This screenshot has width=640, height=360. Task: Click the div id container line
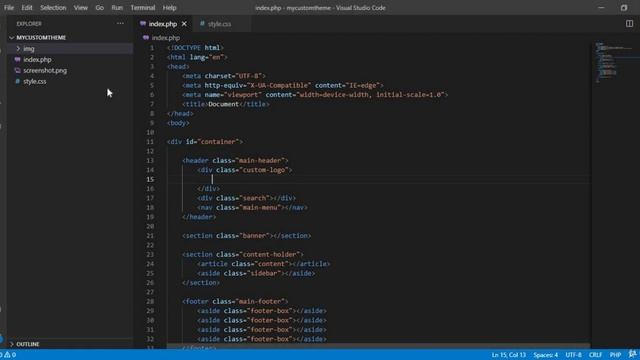[x=205, y=142]
